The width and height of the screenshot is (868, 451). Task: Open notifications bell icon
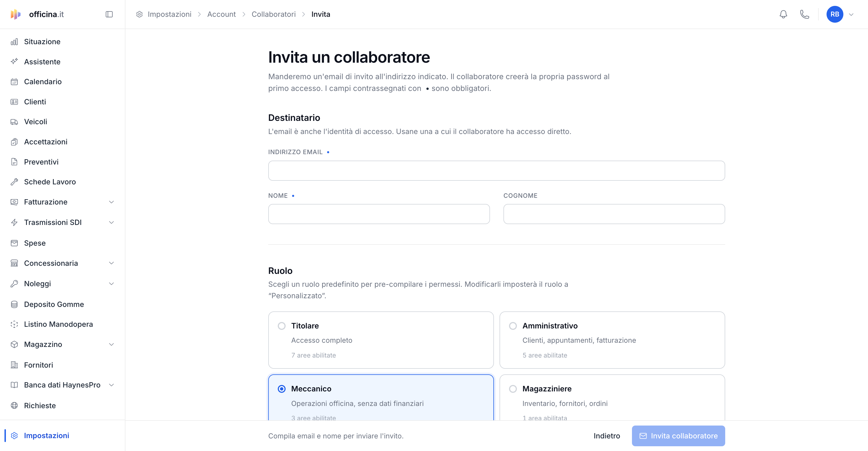(783, 14)
